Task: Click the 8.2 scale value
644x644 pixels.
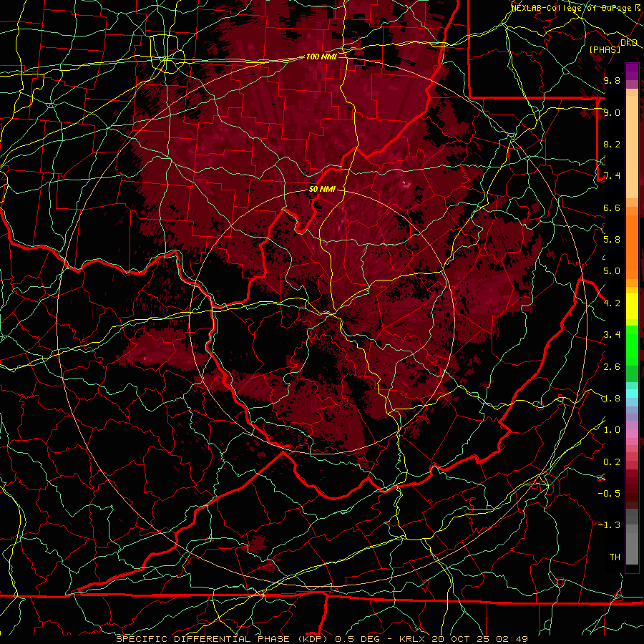Action: (612, 144)
